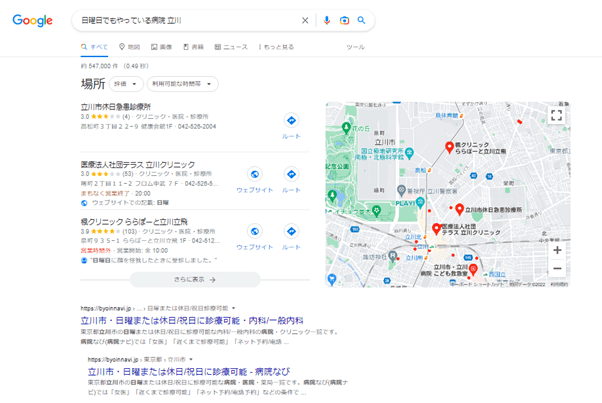Viewport: 602px width, 403px height.
Task: Click the Google logo
Action: [x=33, y=20]
